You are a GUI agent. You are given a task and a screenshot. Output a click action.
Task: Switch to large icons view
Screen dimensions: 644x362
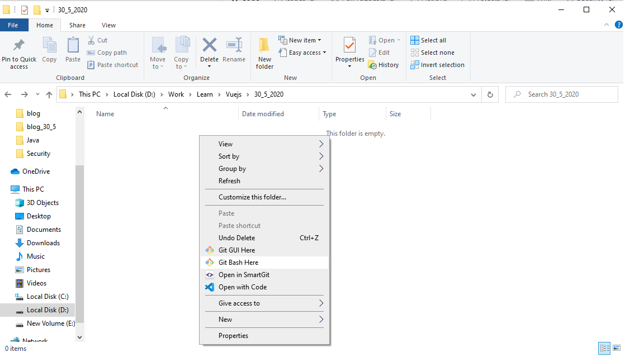(x=617, y=348)
